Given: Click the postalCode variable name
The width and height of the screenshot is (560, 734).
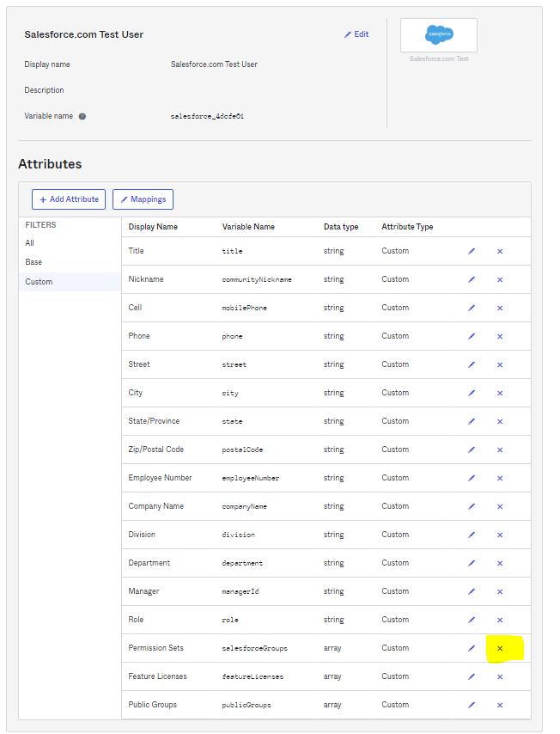Looking at the screenshot, I should (x=242, y=450).
